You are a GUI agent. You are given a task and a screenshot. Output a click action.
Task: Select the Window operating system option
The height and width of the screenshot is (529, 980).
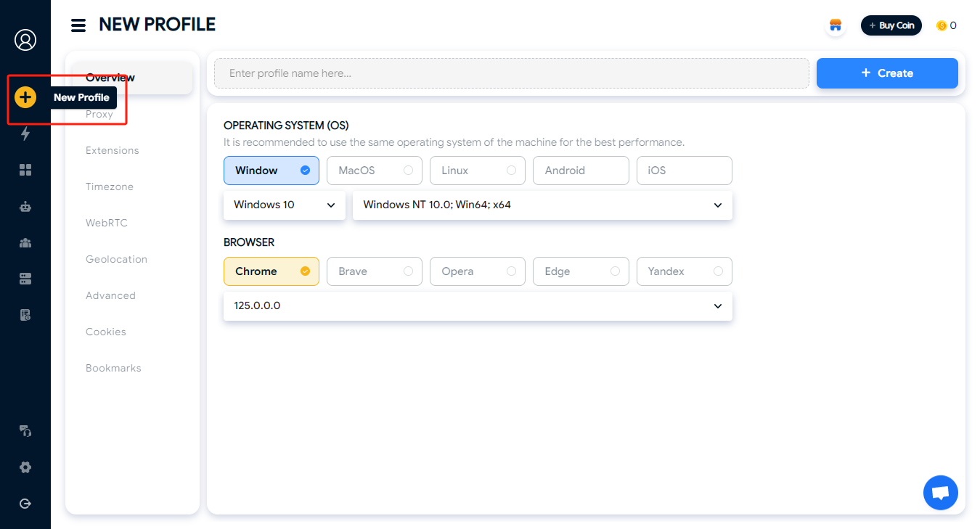(271, 171)
